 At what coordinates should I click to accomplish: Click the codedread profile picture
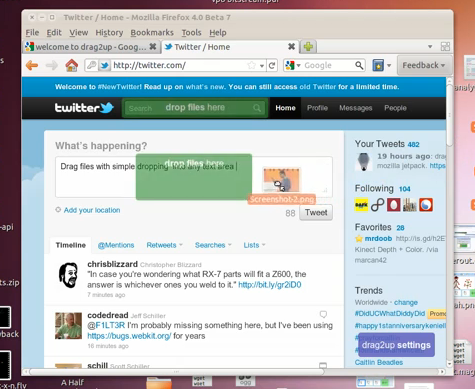[68, 326]
